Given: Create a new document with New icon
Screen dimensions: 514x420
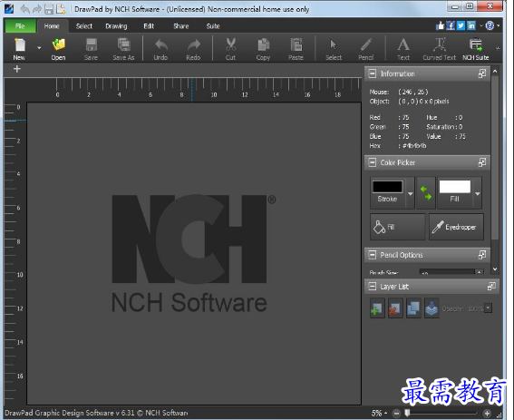Looking at the screenshot, I should pyautogui.click(x=20, y=49).
